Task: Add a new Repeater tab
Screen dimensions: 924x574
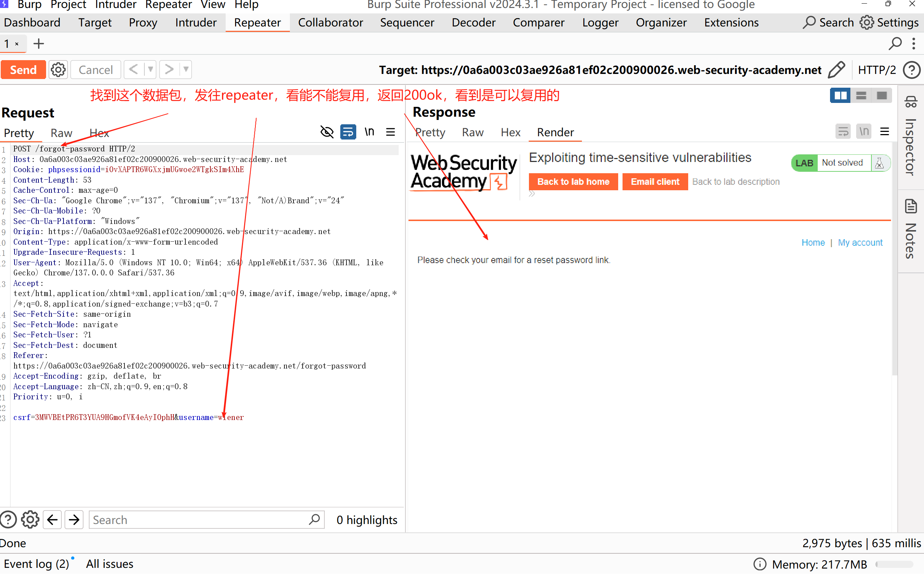Action: click(38, 43)
